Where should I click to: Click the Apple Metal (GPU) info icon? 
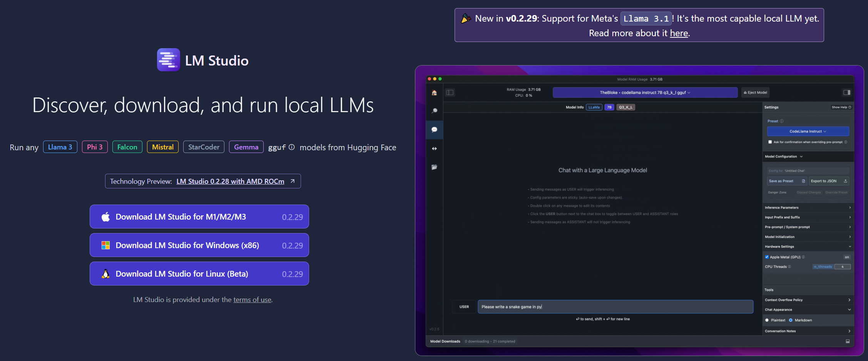point(803,257)
